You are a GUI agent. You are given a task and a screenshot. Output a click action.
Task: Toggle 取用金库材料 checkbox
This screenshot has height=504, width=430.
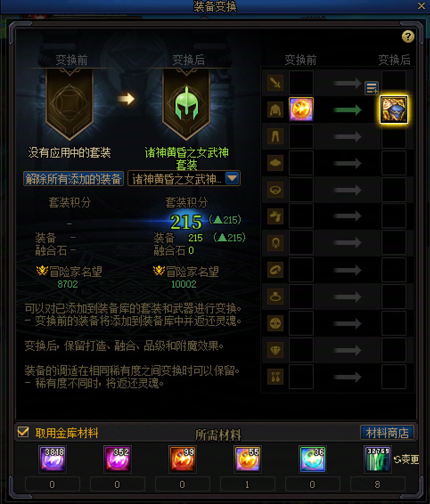(x=23, y=432)
